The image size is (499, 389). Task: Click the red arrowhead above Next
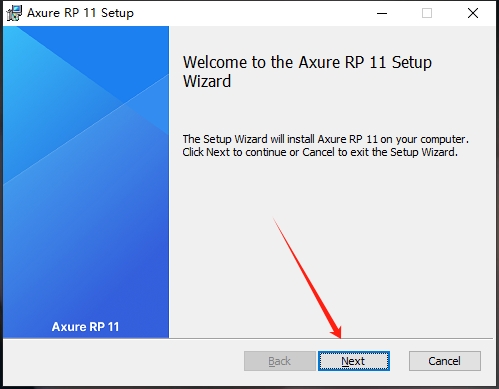pyautogui.click(x=337, y=332)
